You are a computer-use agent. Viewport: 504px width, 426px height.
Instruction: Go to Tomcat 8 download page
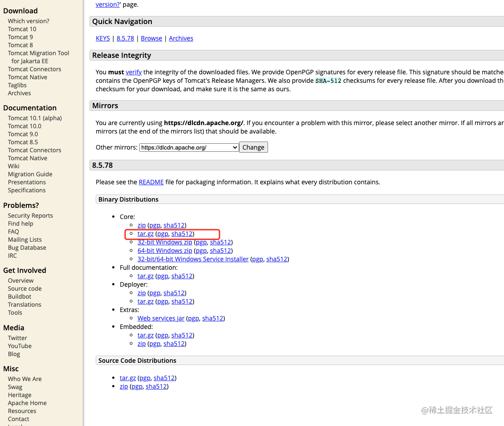20,45
